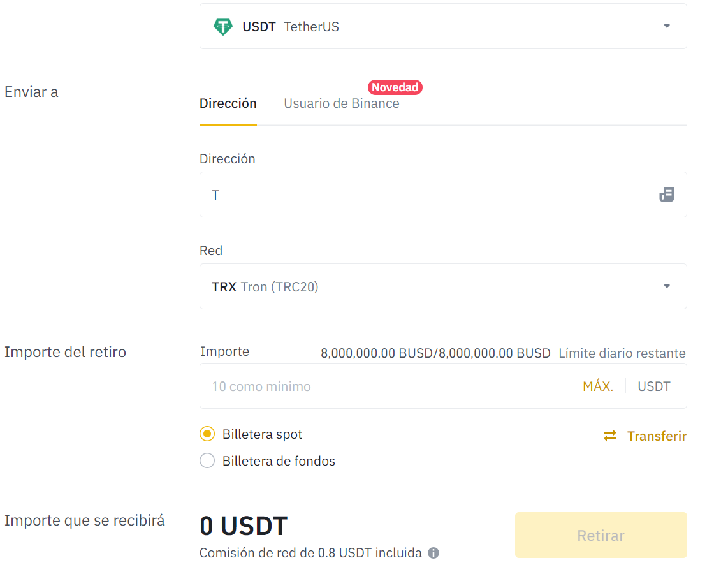This screenshot has height=588, width=721.
Task: Switch to the Dirección tab
Action: [228, 103]
